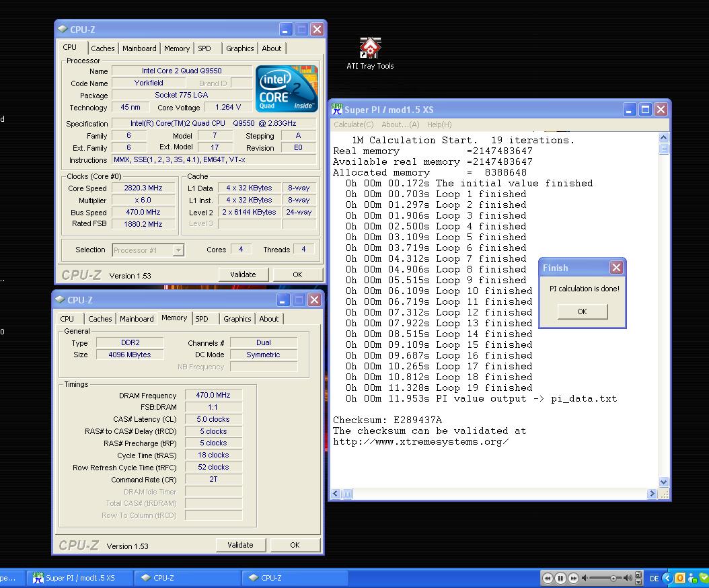Screen dimensions: 709x588
Task: Open About tab in lower CPU-Z window
Action: pos(268,319)
